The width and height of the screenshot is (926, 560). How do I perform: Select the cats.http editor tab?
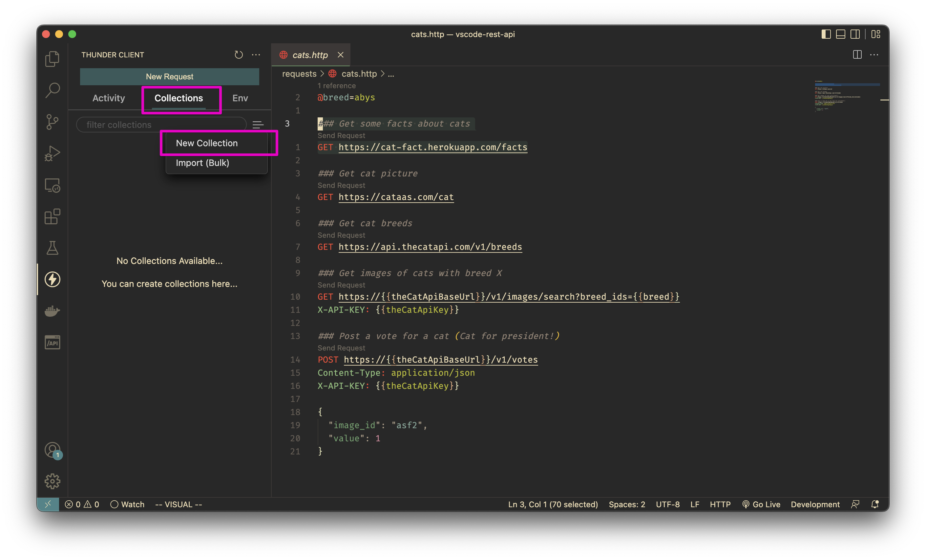tap(310, 55)
